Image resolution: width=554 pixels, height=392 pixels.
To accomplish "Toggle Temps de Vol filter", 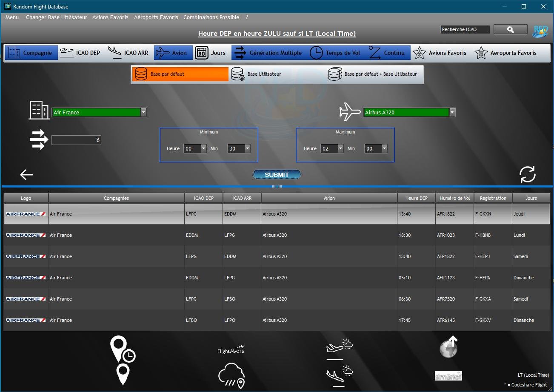I will coord(335,53).
